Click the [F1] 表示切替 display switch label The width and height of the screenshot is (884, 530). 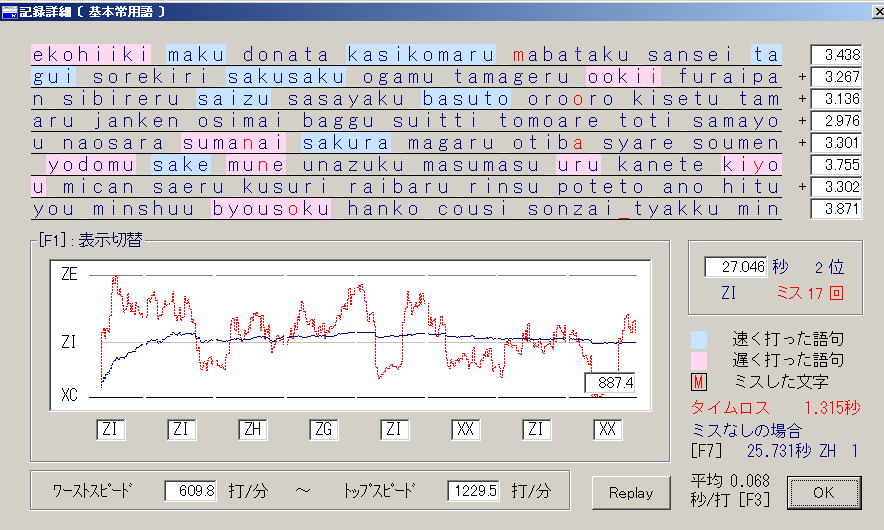(x=90, y=240)
